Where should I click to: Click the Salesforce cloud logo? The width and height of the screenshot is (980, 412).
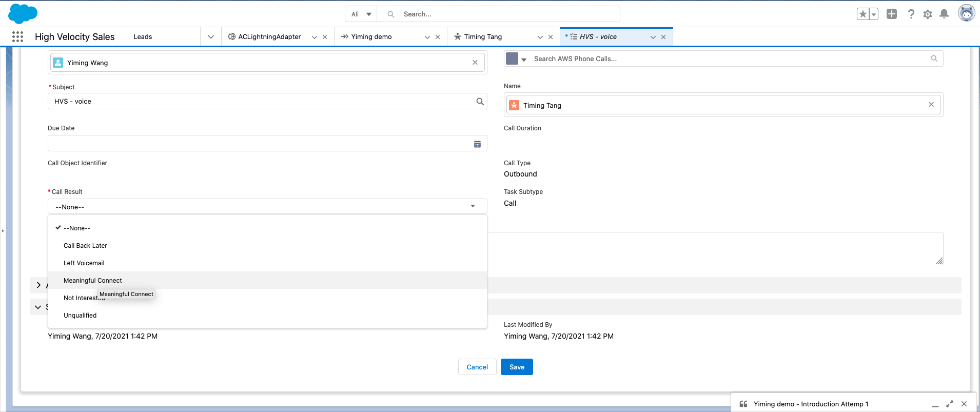23,14
